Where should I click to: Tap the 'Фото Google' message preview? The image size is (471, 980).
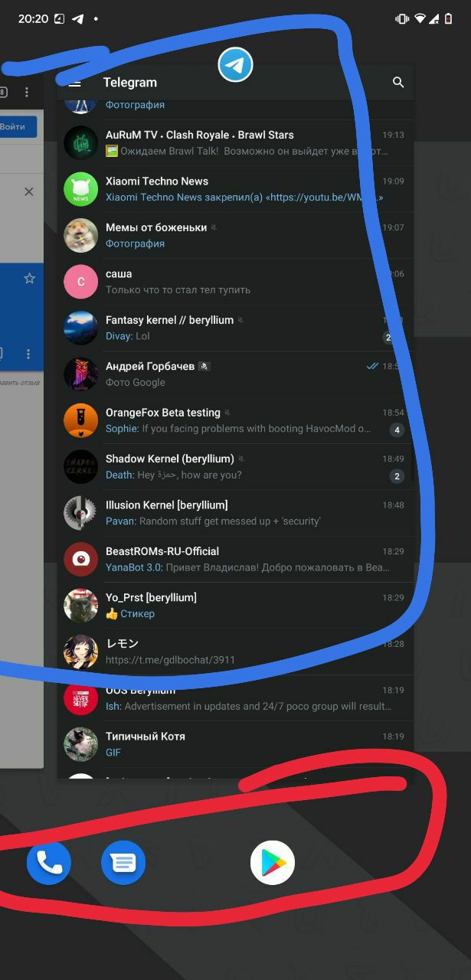pos(136,382)
